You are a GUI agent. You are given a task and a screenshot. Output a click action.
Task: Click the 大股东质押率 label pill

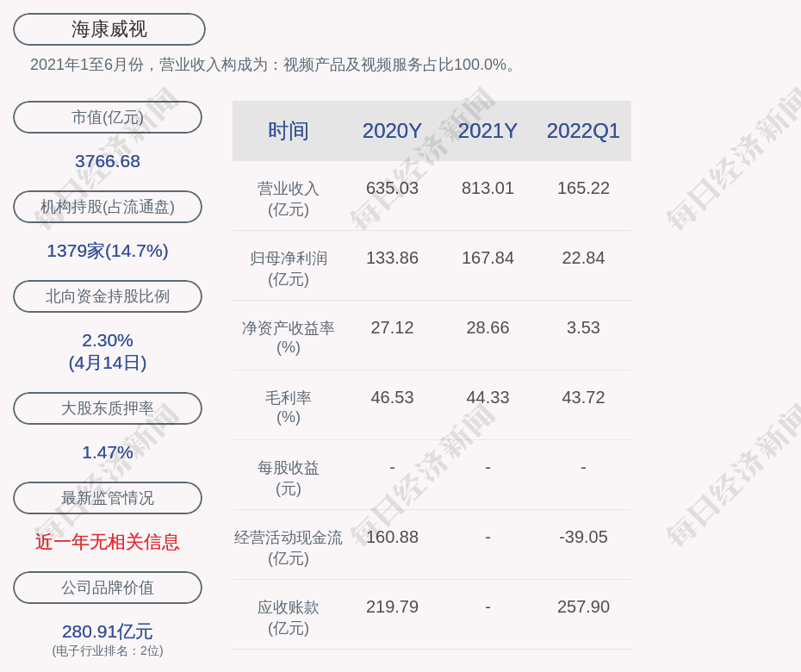(108, 408)
